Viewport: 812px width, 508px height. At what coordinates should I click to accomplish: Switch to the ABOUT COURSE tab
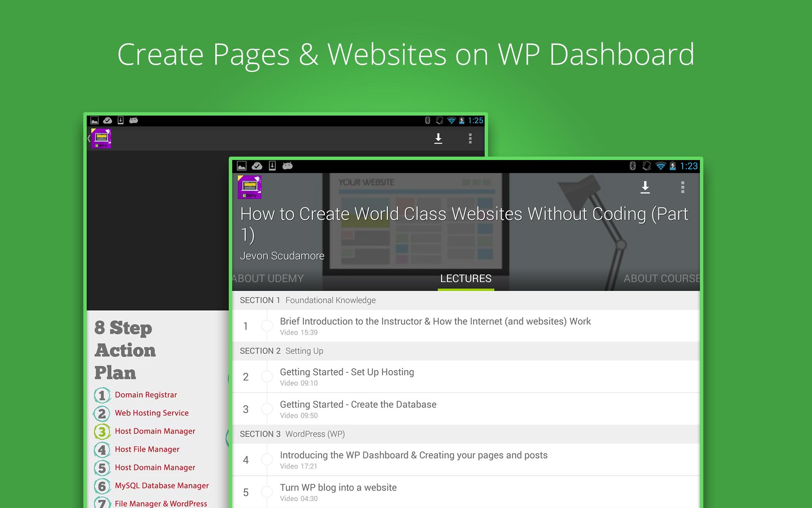pos(661,279)
